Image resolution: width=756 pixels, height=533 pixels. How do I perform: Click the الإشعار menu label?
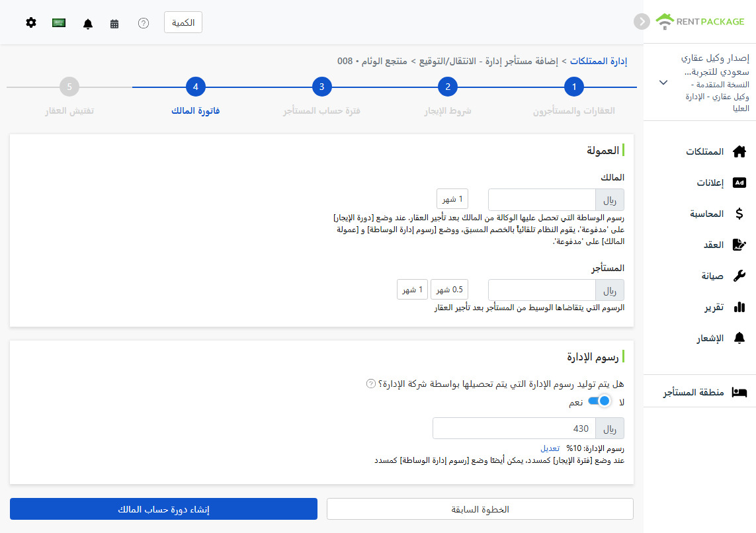tap(710, 338)
